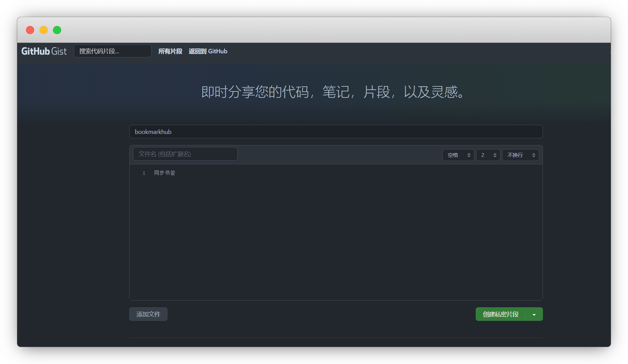Image resolution: width=628 pixels, height=364 pixels.
Task: Click line number 1 in editor gutter
Action: [144, 173]
